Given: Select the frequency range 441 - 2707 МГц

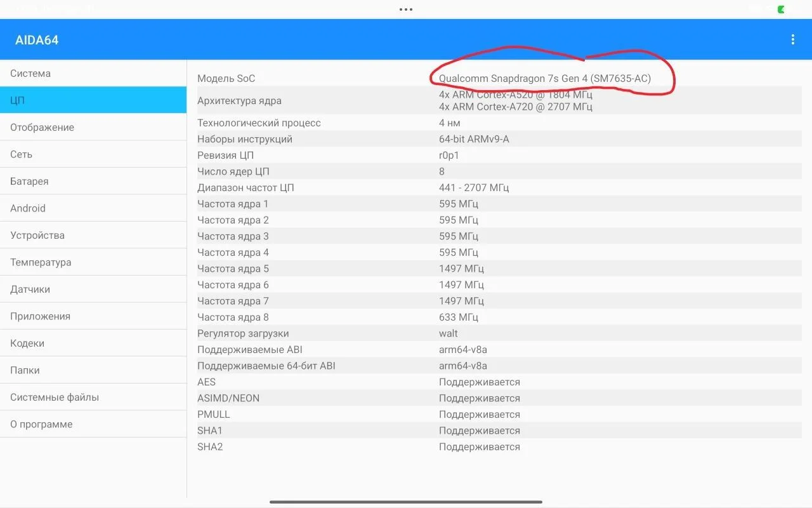Looking at the screenshot, I should [x=474, y=187].
